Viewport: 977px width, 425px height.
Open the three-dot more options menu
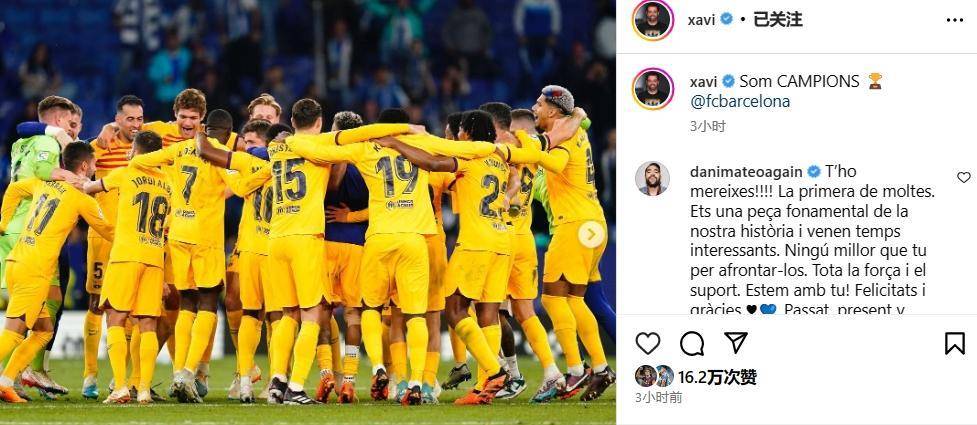pyautogui.click(x=955, y=20)
